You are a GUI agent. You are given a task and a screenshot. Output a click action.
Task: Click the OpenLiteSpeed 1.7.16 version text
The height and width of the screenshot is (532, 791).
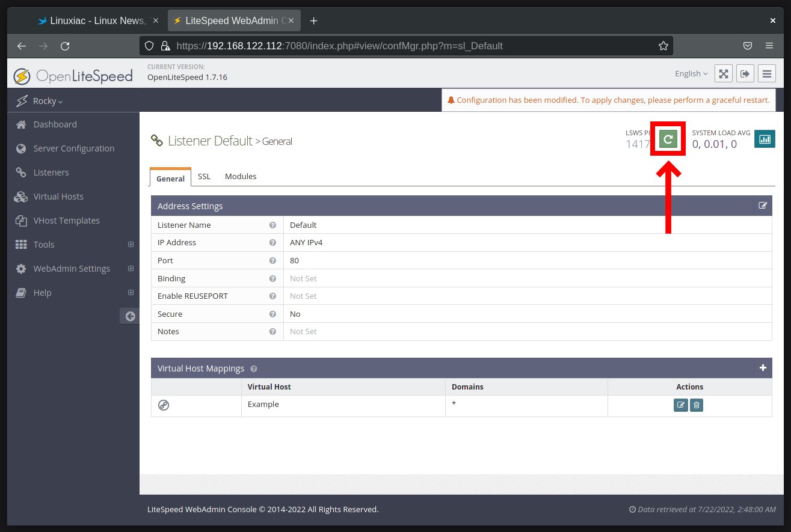[x=187, y=77]
